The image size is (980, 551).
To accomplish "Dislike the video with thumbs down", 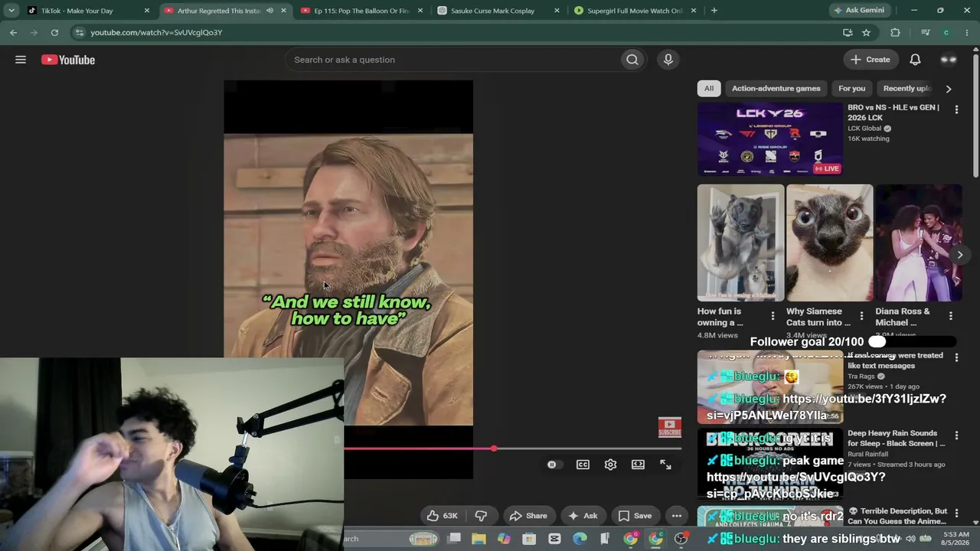I will pos(481,516).
